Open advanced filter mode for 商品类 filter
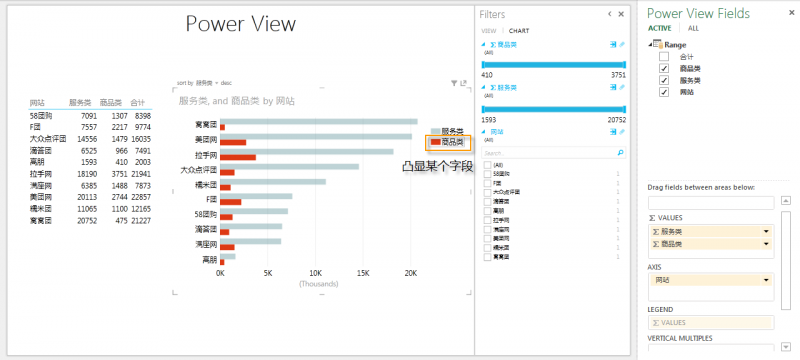Viewport: 800px width, 360px height. (613, 45)
